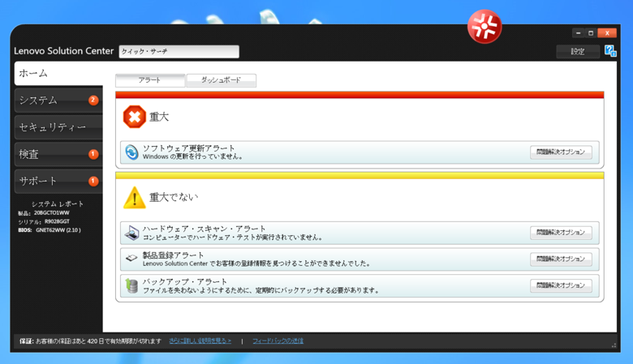Focus the クイック・サーチ search field
Screen dimensions: 633x364
pos(179,52)
